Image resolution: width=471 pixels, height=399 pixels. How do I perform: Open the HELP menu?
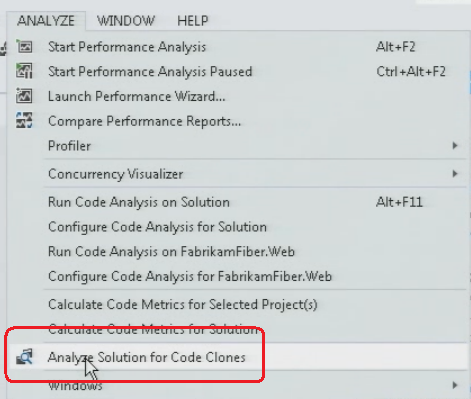pos(193,21)
